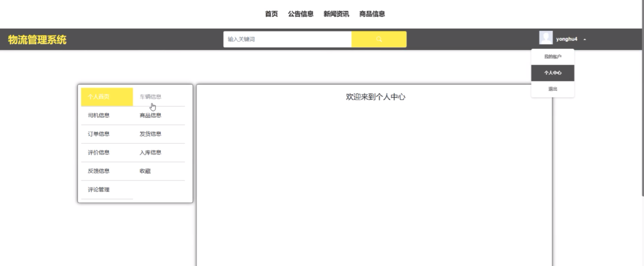Viewport: 644px width, 266px height.
Task: Click the yonghu4 user avatar image
Action: tap(546, 38)
